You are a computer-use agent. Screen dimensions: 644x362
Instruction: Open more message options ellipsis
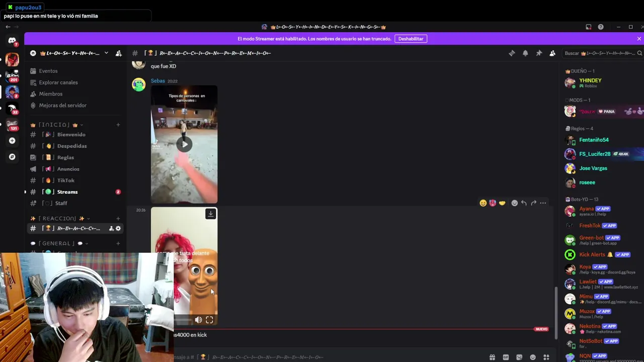pos(543,203)
